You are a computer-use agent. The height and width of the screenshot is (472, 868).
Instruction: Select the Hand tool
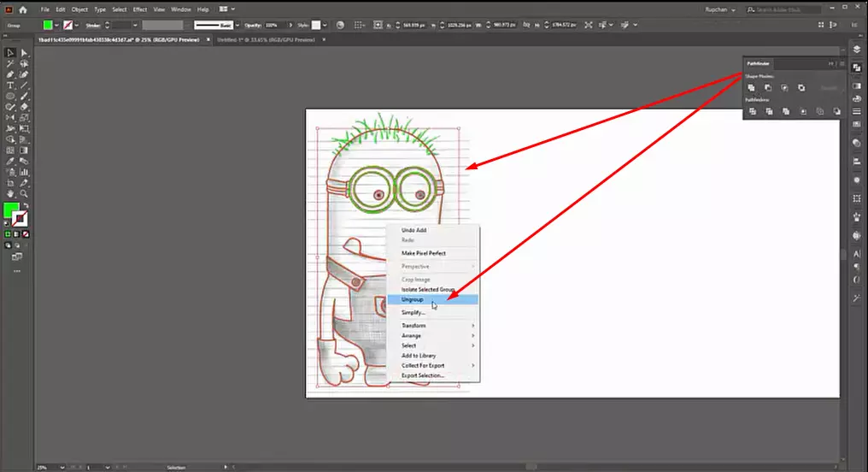[10, 194]
